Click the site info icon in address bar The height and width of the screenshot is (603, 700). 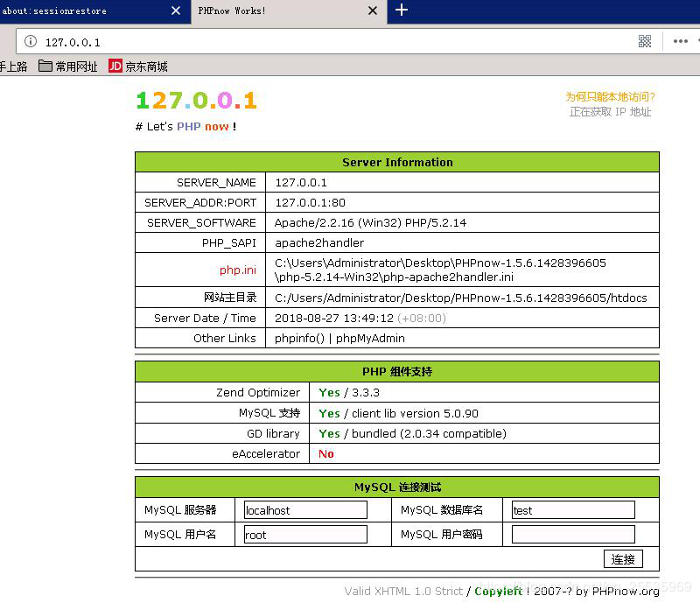tap(31, 41)
